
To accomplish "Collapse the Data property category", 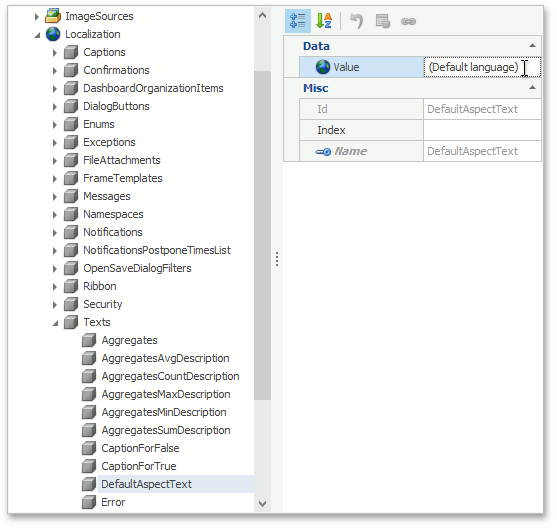I will tap(532, 45).
